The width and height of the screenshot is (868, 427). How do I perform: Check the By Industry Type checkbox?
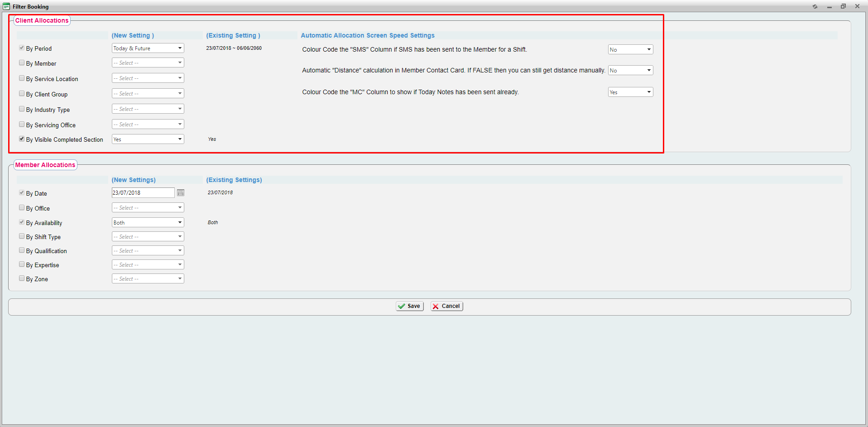click(x=22, y=109)
